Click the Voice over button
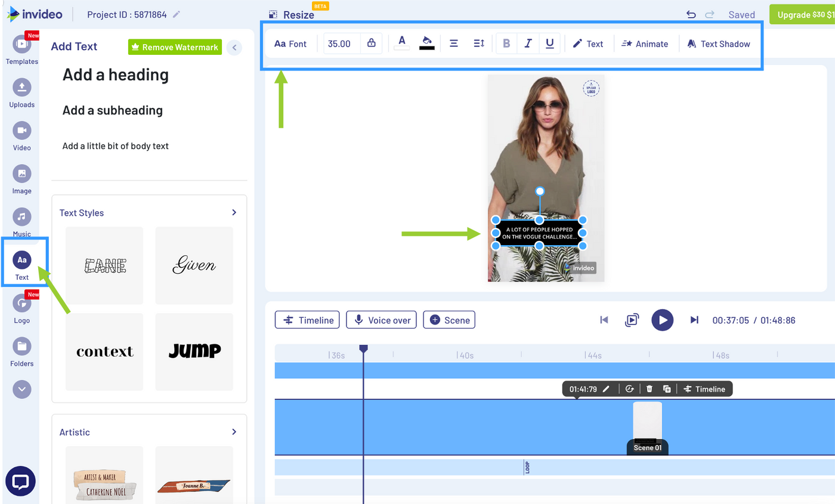Image resolution: width=835 pixels, height=504 pixels. point(383,320)
